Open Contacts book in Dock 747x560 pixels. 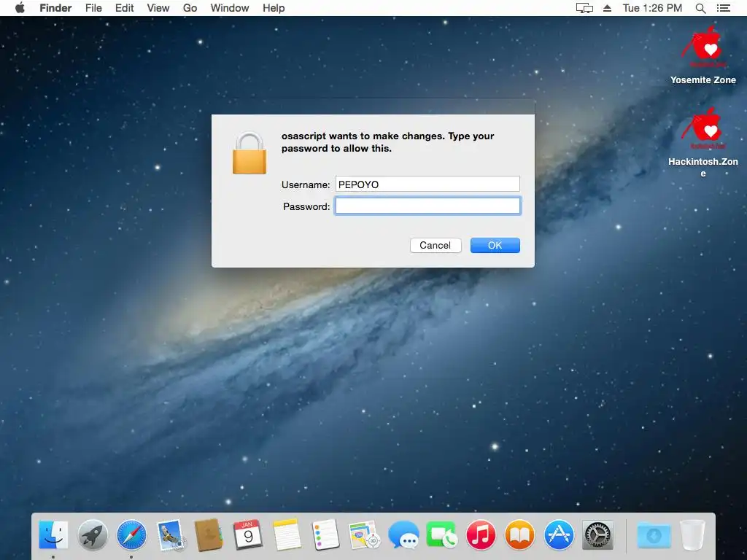209,534
